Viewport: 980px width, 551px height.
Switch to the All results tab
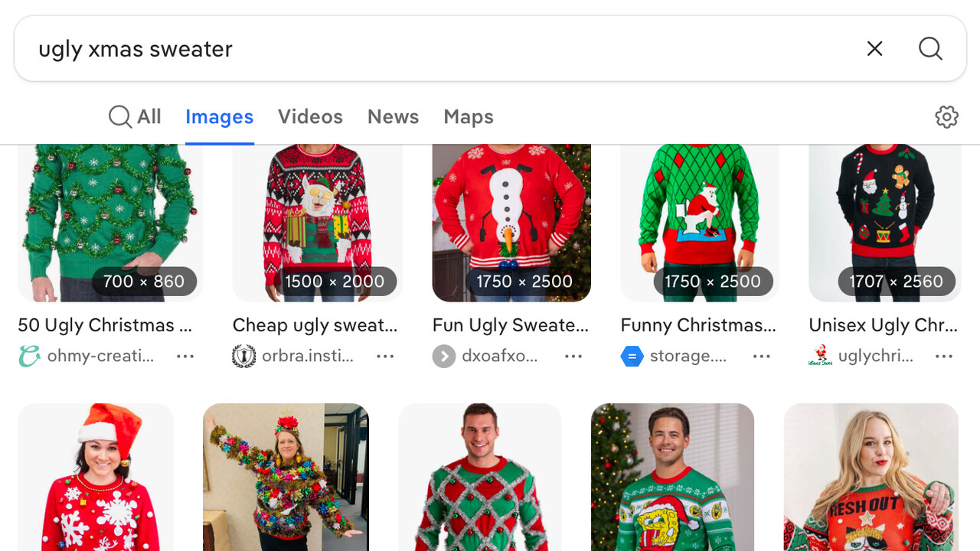point(136,117)
